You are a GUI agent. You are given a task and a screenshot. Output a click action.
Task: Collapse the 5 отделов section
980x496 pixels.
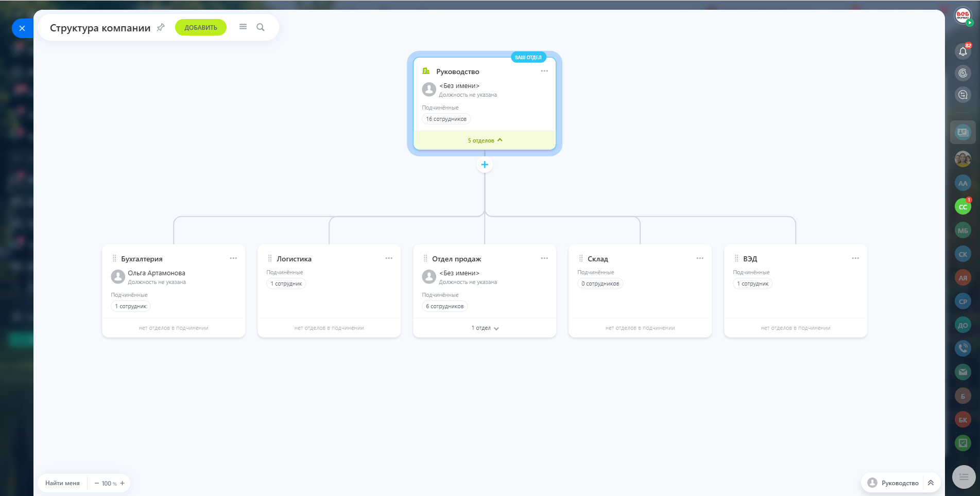485,140
